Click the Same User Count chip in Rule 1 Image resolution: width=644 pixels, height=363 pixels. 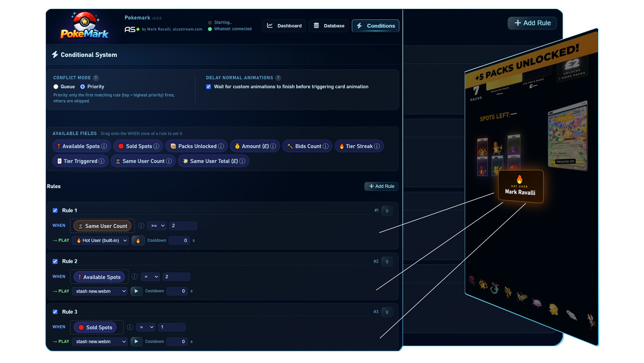[x=102, y=226]
